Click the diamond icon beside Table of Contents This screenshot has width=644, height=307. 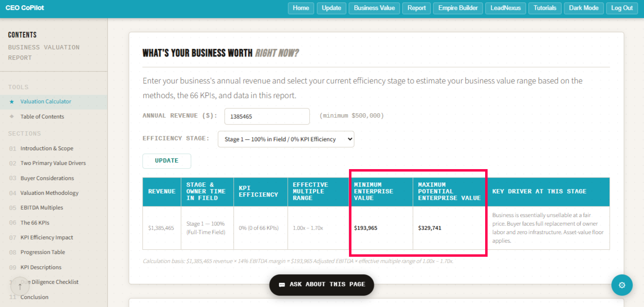point(12,117)
